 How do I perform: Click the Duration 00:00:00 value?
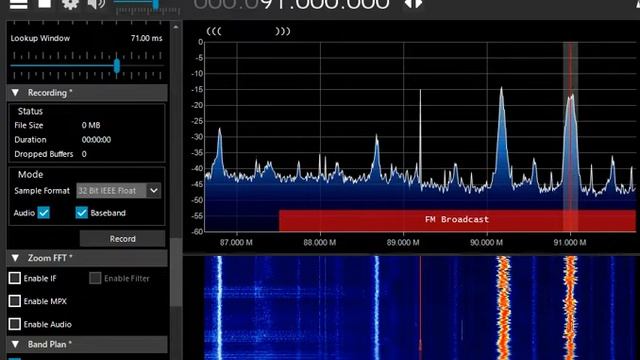coord(96,140)
